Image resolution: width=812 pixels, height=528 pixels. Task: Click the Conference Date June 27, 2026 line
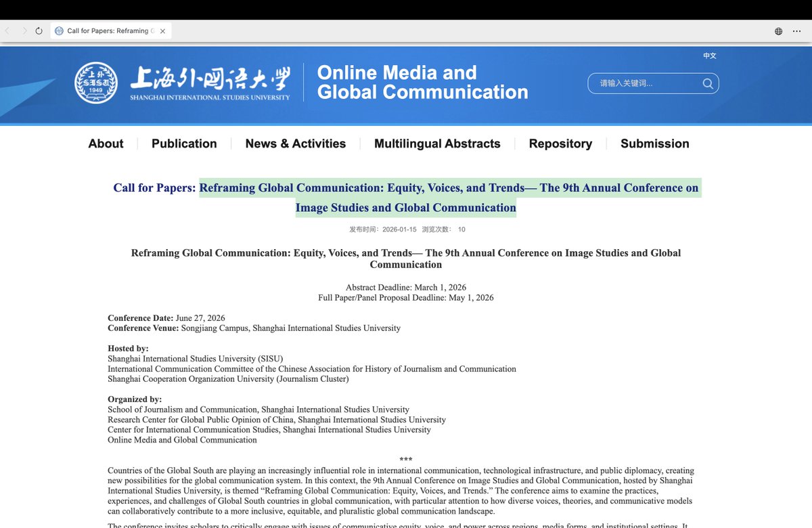(166, 318)
